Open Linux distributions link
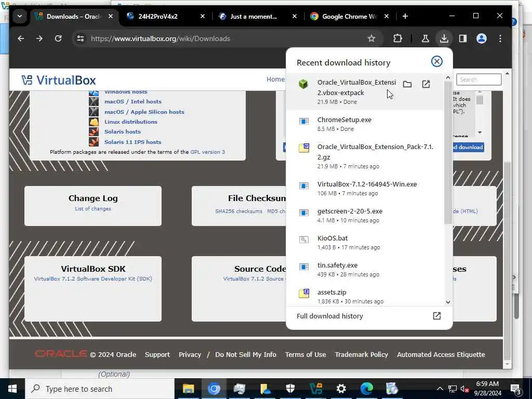Image resolution: width=532 pixels, height=399 pixels. [x=130, y=122]
